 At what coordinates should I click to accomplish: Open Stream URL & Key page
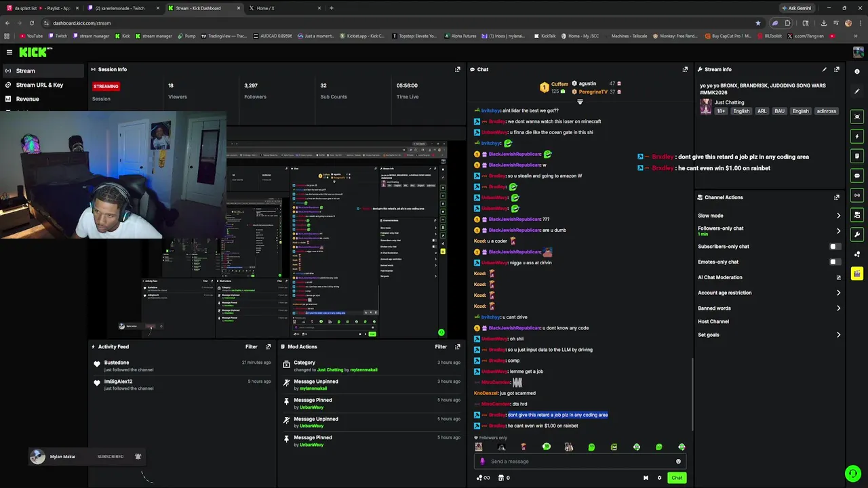pyautogui.click(x=42, y=85)
